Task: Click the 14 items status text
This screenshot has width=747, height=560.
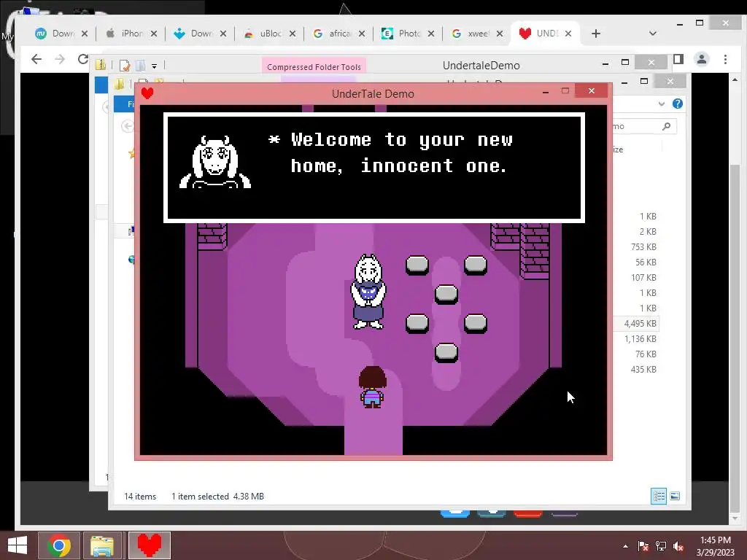Action: [x=140, y=496]
